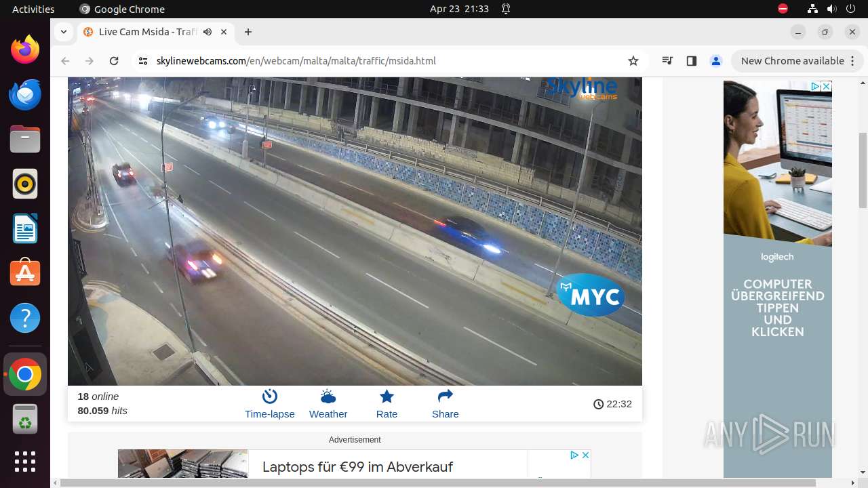Screen dimensions: 868x488
Task: Click the live webcam video
Action: [x=355, y=231]
